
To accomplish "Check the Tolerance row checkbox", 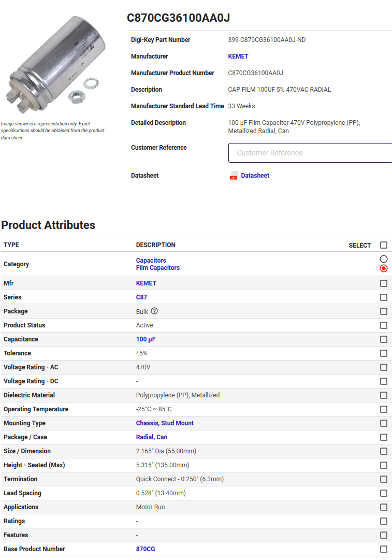I will point(384,353).
